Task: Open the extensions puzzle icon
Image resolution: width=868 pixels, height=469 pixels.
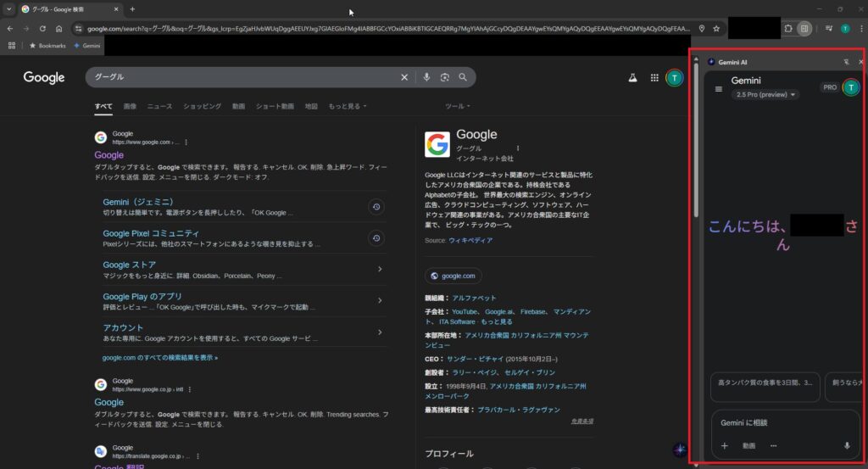Action: point(788,28)
